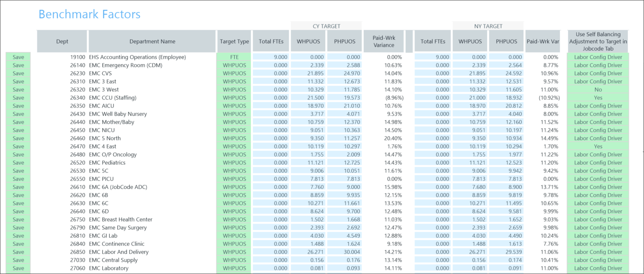Viewport: 644px width, 274px height.
Task: Select the Target Type column header
Action: click(x=234, y=41)
